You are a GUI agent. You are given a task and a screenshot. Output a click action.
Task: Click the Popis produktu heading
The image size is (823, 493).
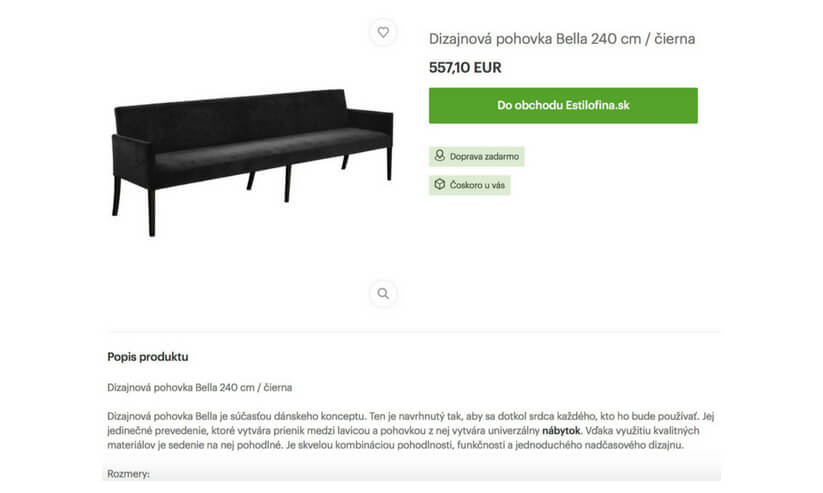pos(148,357)
